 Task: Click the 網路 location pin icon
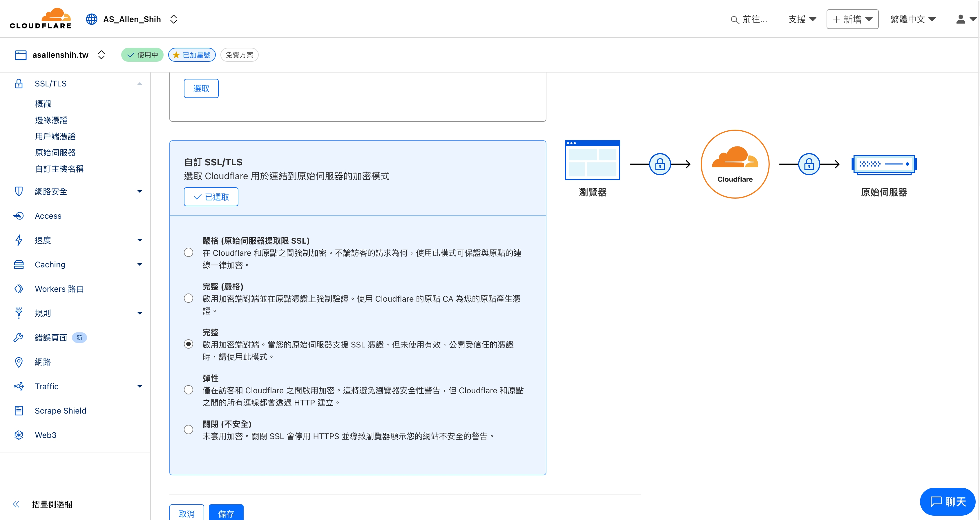click(19, 362)
